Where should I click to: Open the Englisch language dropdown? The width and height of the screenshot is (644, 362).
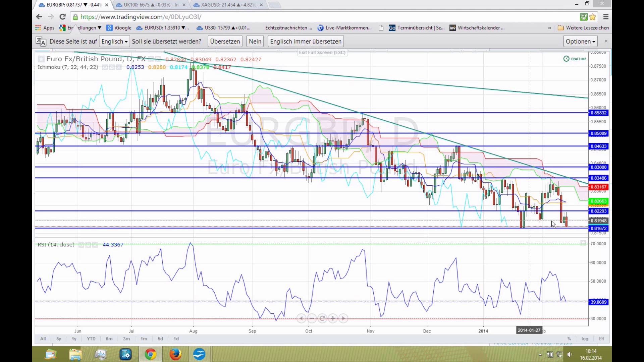(114, 42)
